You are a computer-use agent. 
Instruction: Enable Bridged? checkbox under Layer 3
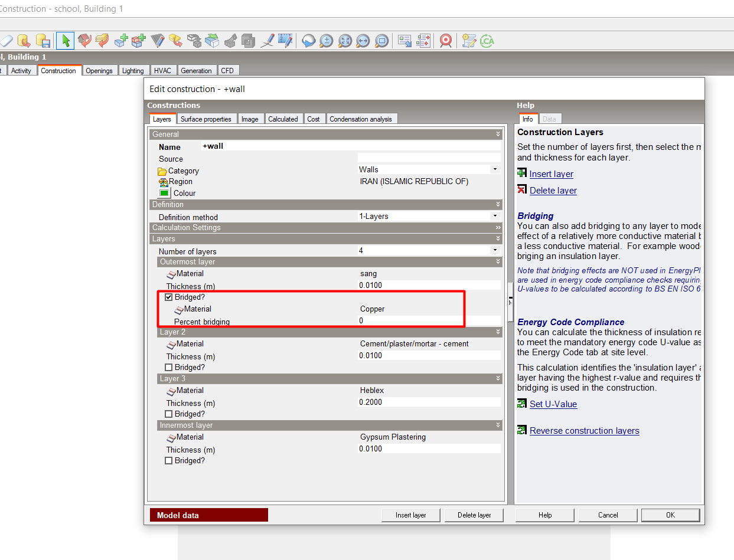pyautogui.click(x=169, y=414)
